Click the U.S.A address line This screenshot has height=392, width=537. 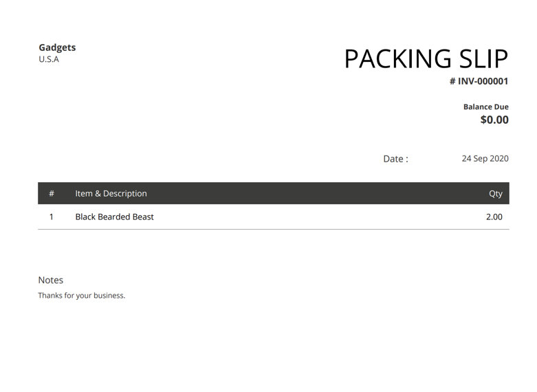[x=49, y=59]
